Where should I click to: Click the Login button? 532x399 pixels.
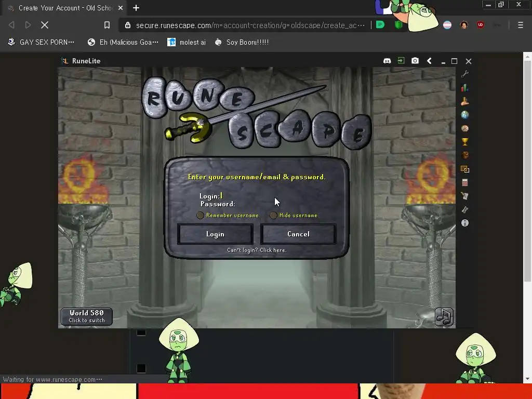click(215, 234)
